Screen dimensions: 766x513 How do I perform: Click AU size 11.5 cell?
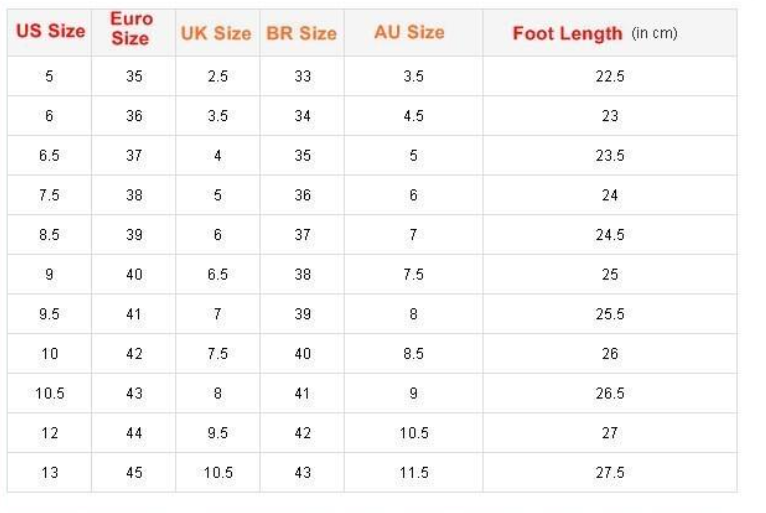413,473
